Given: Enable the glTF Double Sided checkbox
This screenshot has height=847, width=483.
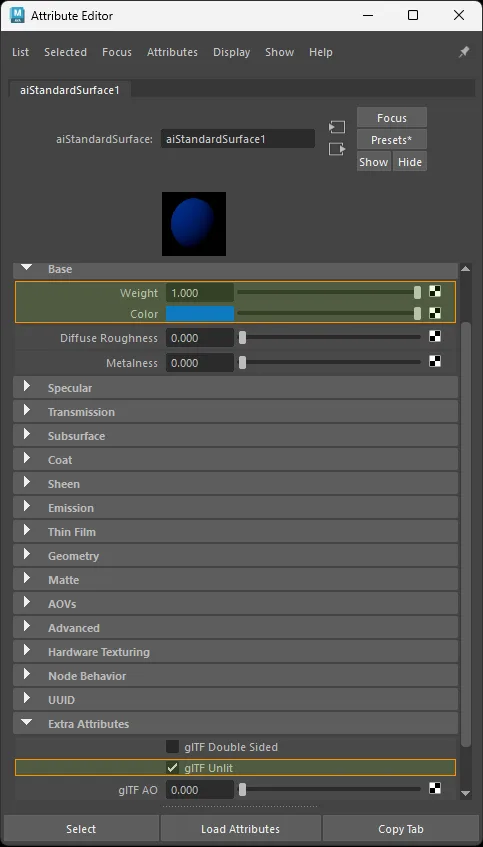Looking at the screenshot, I should pos(172,747).
